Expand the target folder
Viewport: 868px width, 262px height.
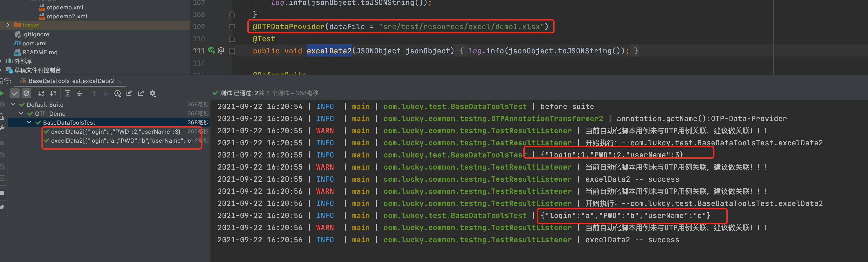click(8, 25)
